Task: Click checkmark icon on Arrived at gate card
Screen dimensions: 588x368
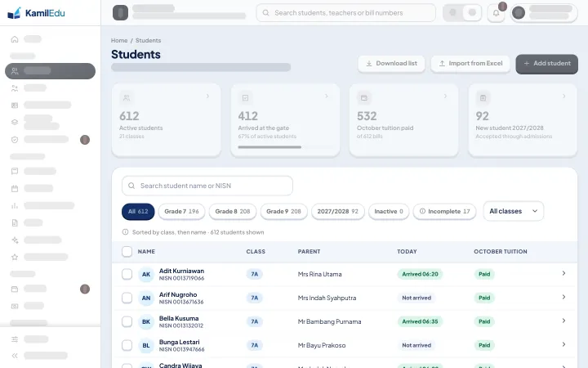Action: (245, 97)
